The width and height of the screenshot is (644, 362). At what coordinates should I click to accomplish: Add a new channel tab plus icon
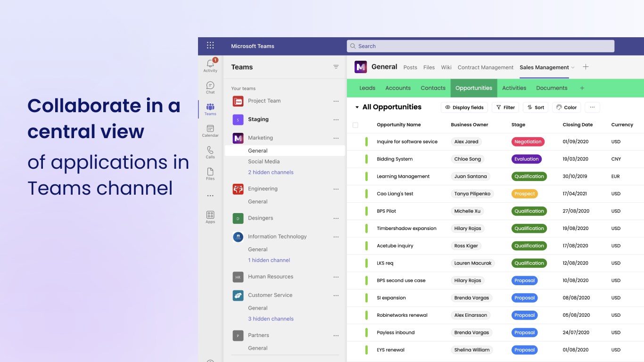[x=586, y=67]
